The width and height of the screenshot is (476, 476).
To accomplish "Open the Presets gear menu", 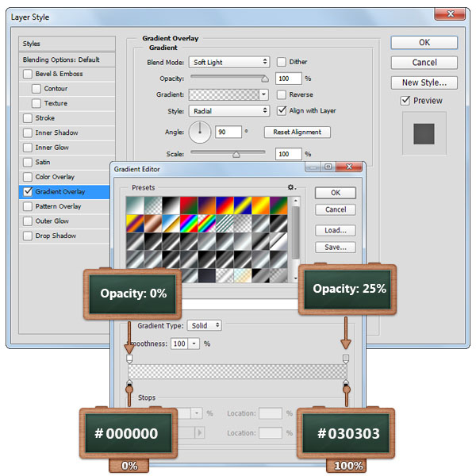I will coord(291,188).
